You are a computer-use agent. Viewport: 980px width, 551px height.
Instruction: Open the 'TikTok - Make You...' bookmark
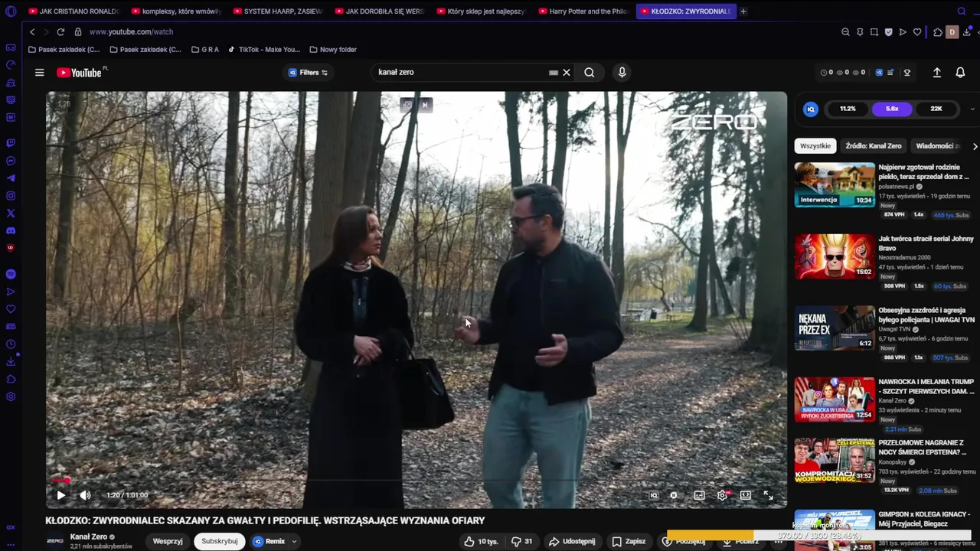263,50
